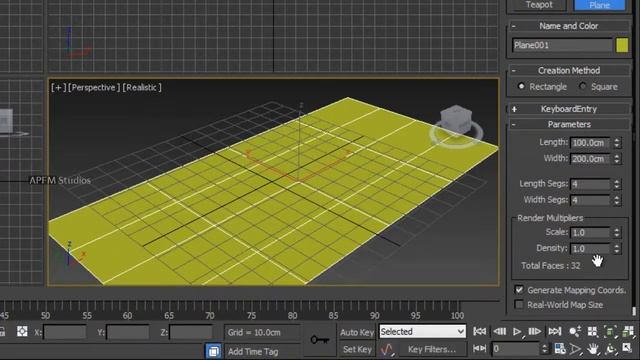Adjust Scale spinner

coord(617,233)
